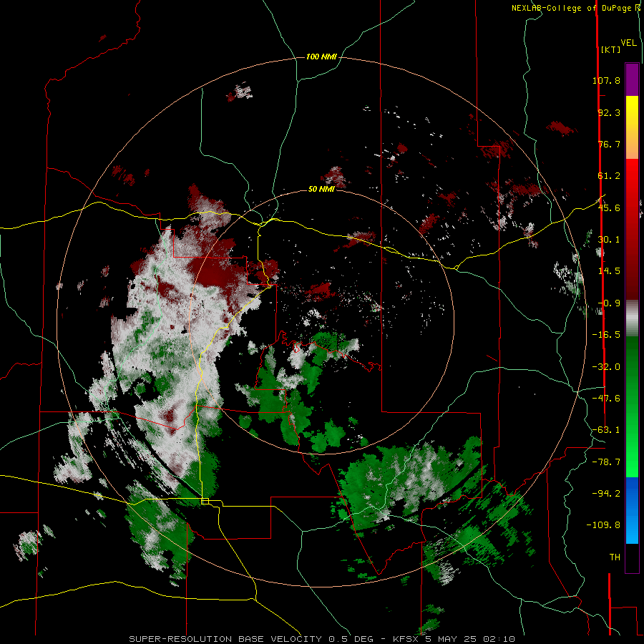
Task: Click the -0.9 velocity scale value
Action: point(609,303)
